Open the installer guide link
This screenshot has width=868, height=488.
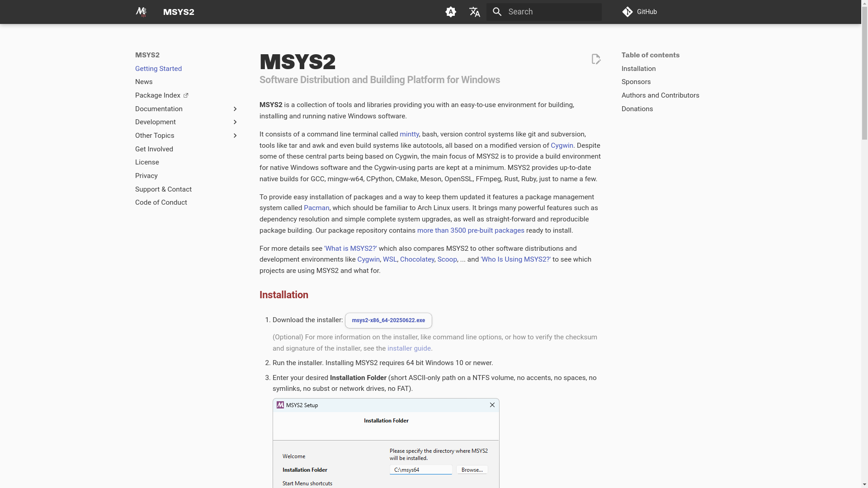click(x=409, y=348)
